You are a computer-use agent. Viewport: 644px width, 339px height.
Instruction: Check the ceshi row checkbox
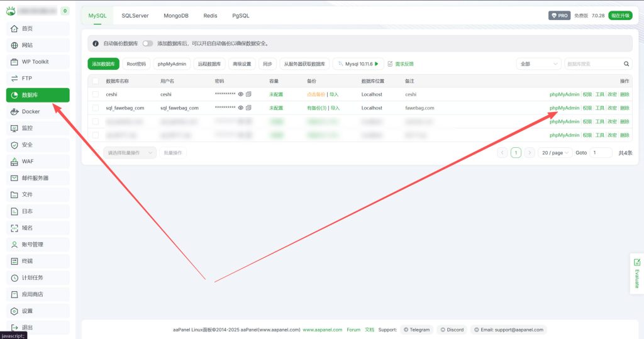(x=96, y=94)
